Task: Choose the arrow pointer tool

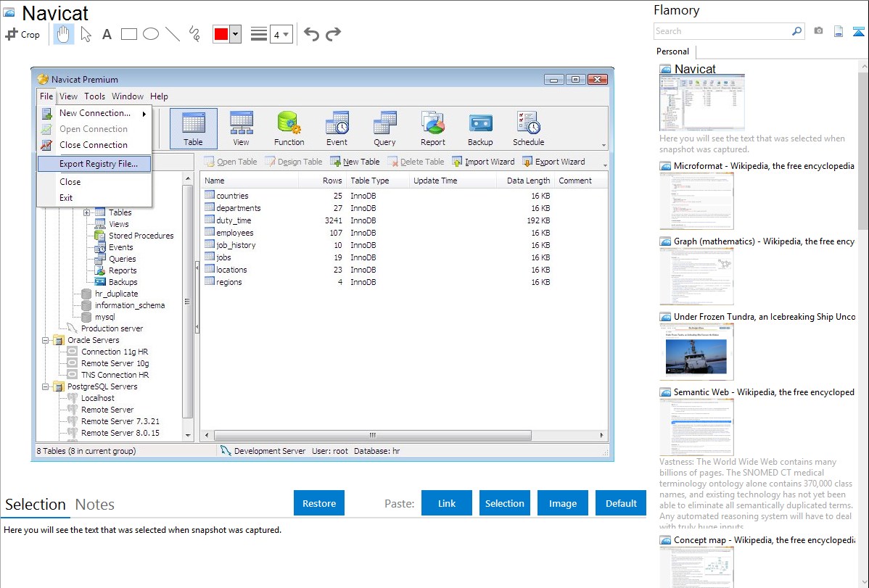Action: click(86, 34)
